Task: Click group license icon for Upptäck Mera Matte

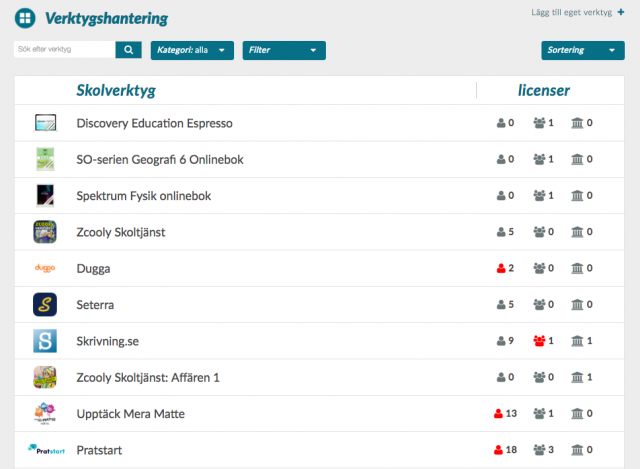Action: [539, 413]
